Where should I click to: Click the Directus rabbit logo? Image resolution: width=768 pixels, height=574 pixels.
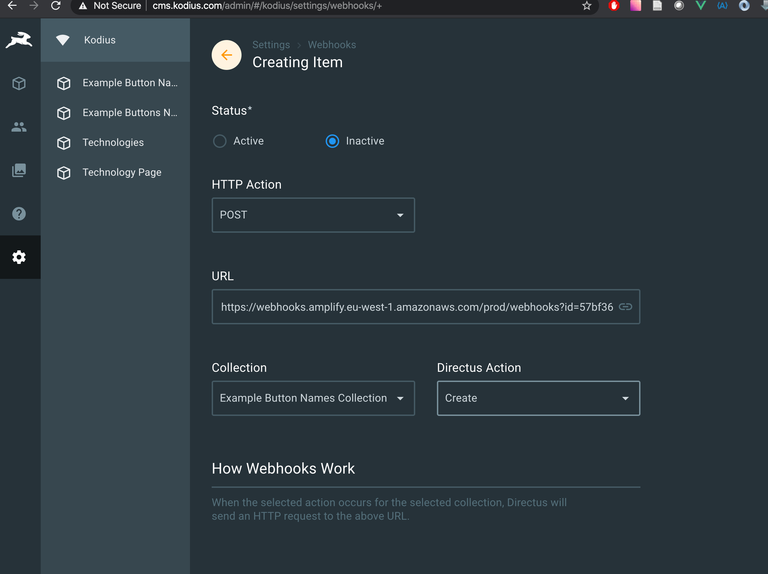tap(19, 40)
